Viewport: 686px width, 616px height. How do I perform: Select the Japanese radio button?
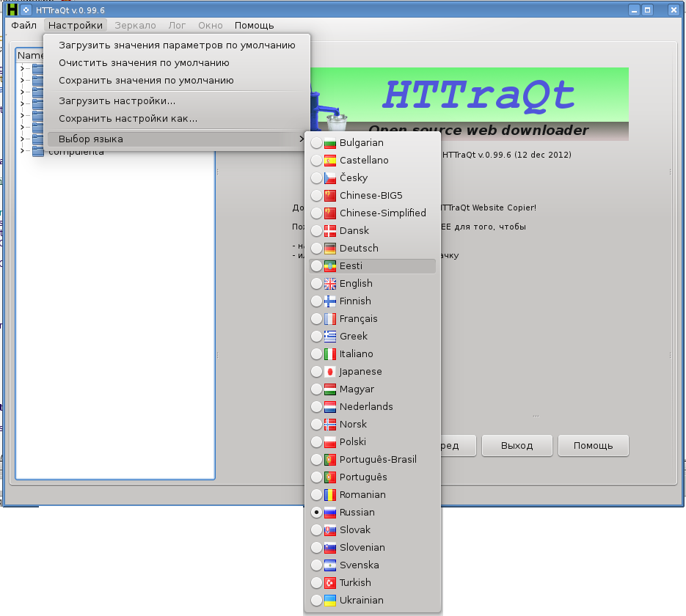click(316, 372)
